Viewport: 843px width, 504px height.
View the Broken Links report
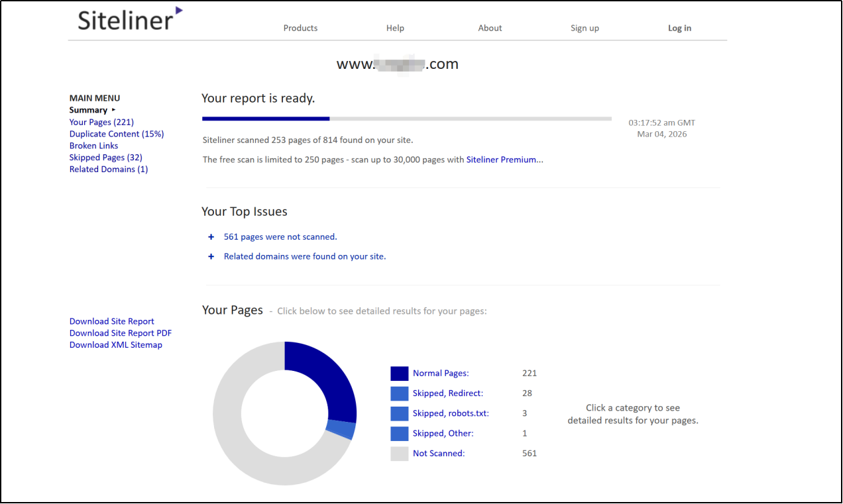point(93,146)
